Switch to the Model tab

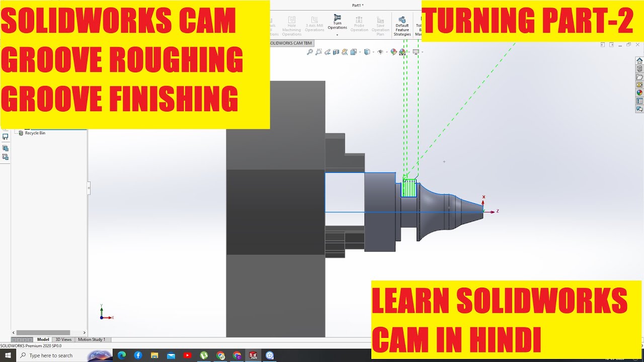[43, 340]
